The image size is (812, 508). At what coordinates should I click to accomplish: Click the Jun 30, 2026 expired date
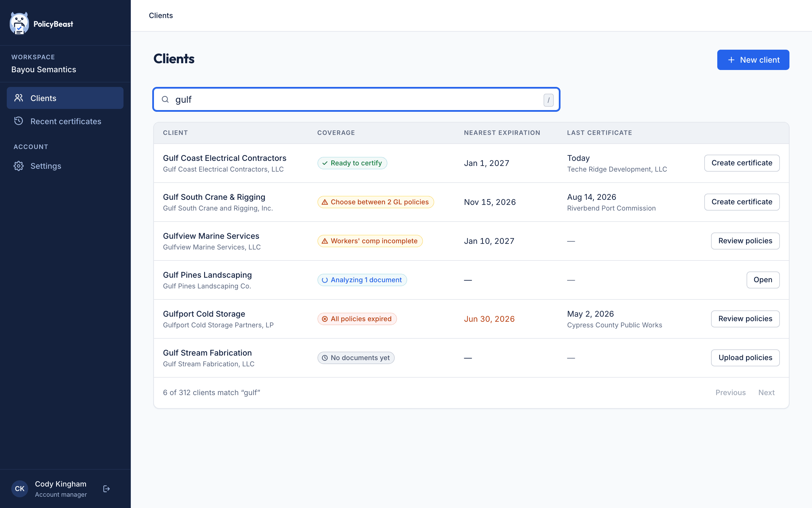[489, 319]
